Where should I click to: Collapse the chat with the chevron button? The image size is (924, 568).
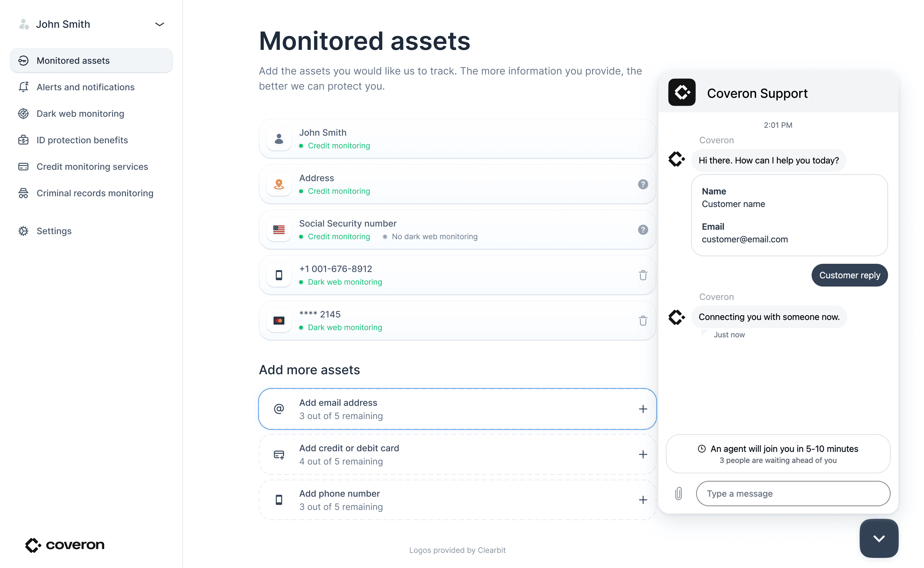tap(879, 538)
